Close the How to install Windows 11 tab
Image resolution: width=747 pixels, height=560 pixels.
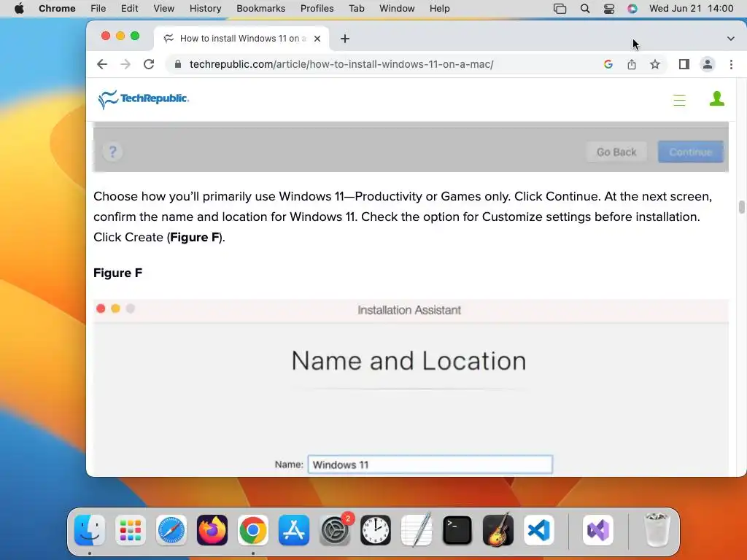(317, 39)
